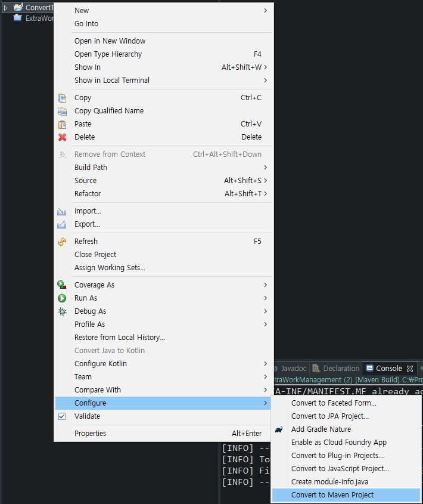Expand the Profile As submenu arrow

pyautogui.click(x=265, y=324)
